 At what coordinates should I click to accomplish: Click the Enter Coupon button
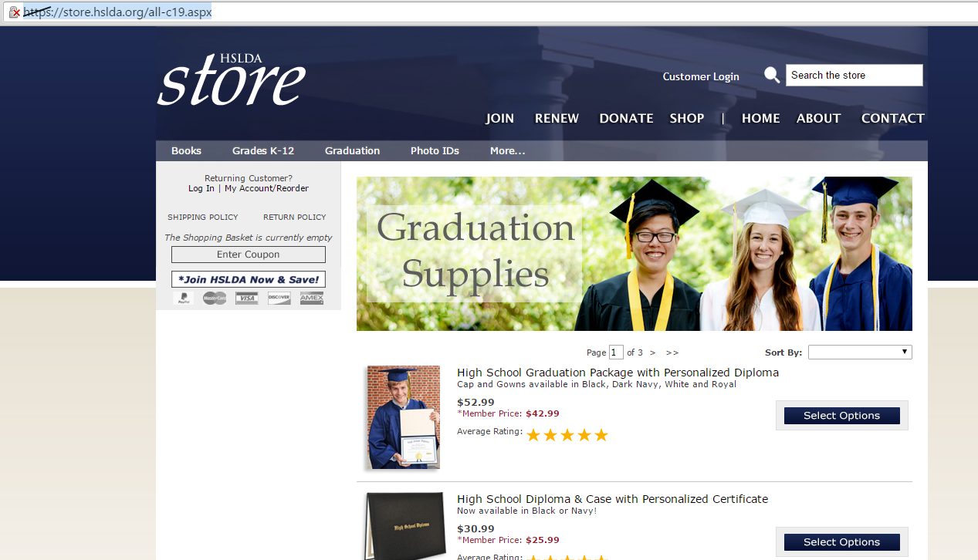coord(249,255)
